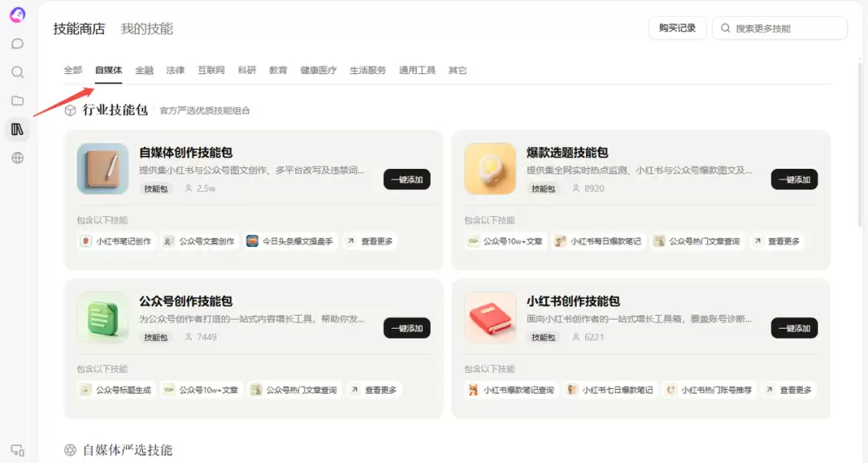Switch to the 金融 category tab
Viewport: 868px width, 463px height.
145,71
